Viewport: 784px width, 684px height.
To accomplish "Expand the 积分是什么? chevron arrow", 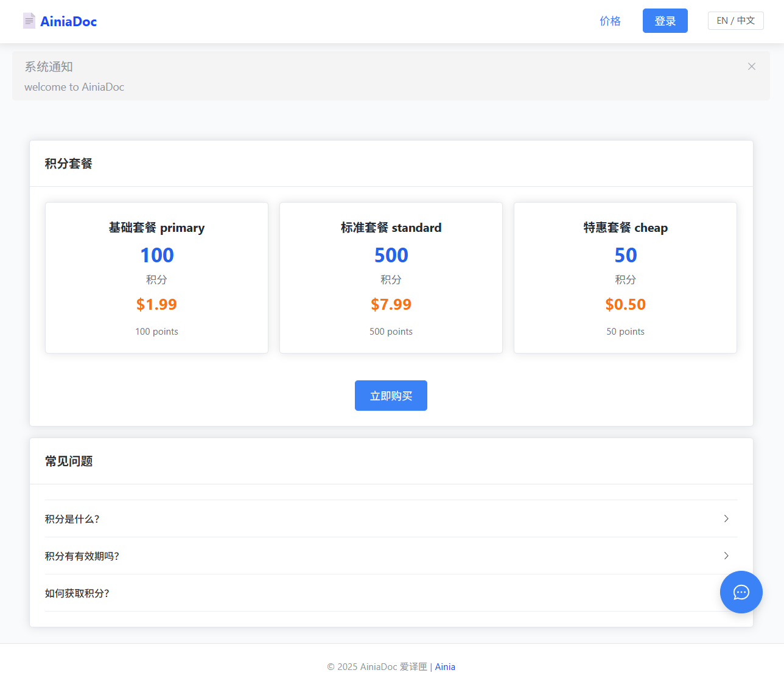I will tap(726, 518).
